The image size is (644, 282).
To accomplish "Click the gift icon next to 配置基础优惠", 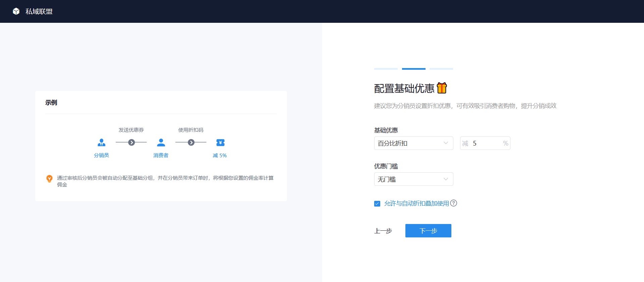I will (x=442, y=88).
